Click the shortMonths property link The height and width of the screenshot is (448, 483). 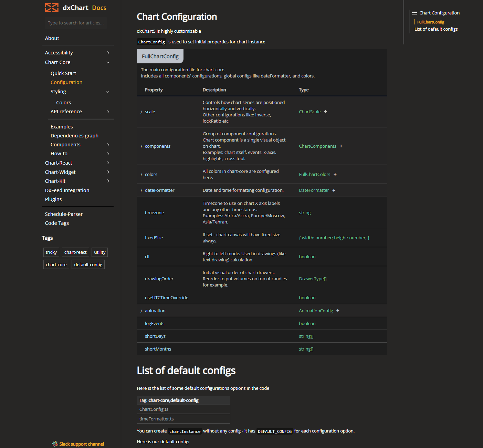[158, 349]
